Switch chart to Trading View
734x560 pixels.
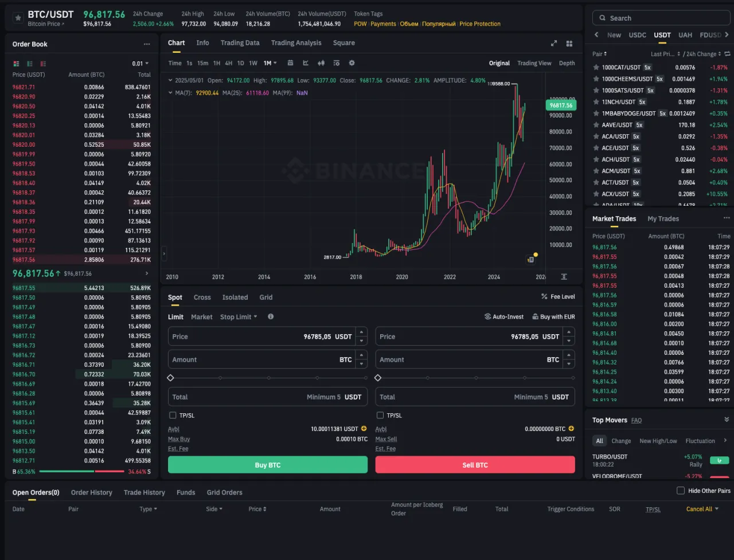tap(534, 63)
